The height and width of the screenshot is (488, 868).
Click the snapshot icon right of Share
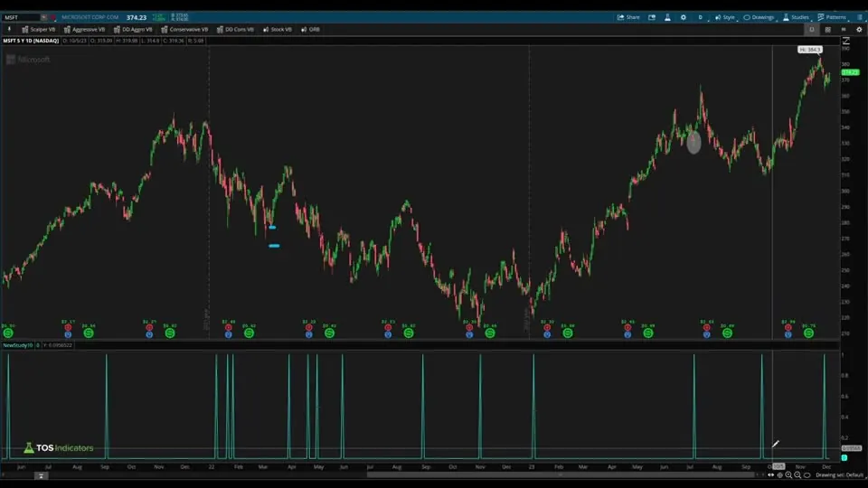(652, 17)
